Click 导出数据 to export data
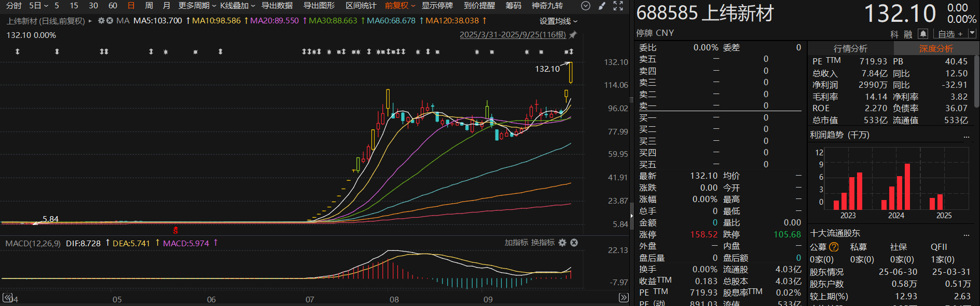This screenshot has width=980, height=306. (277, 6)
